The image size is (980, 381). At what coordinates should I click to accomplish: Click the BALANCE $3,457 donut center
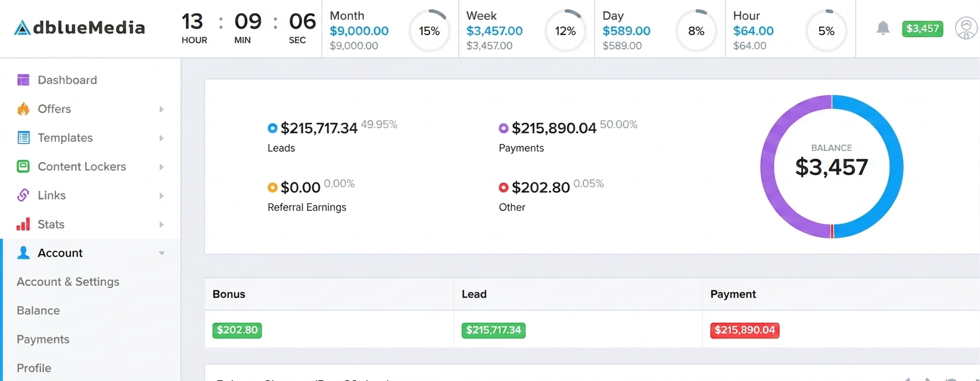click(832, 162)
